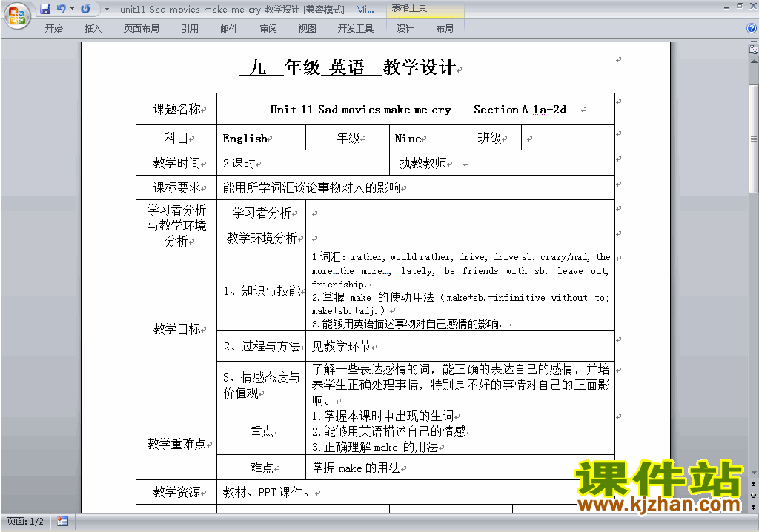Go to previous page double-arrow button
The width and height of the screenshot is (759, 532).
point(753,484)
